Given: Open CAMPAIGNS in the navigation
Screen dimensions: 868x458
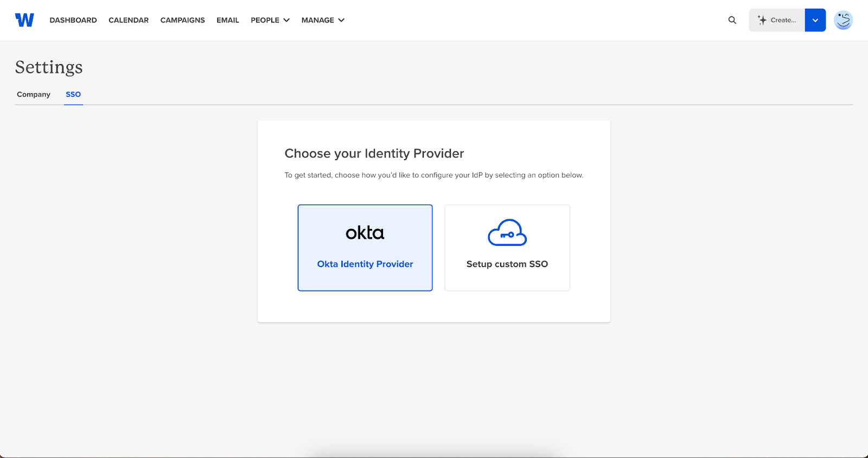Looking at the screenshot, I should tap(183, 20).
